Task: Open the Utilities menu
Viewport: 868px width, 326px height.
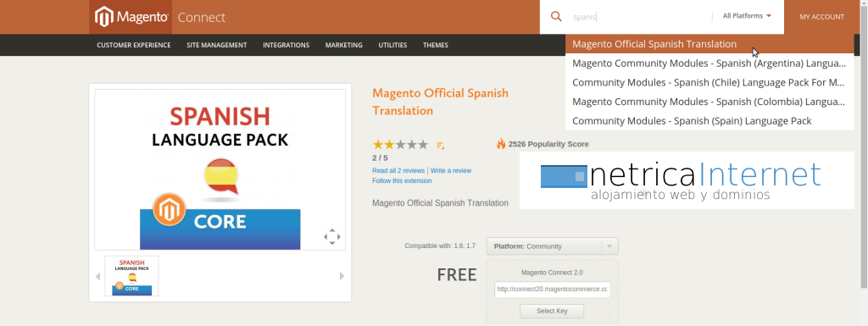Action: tap(392, 46)
